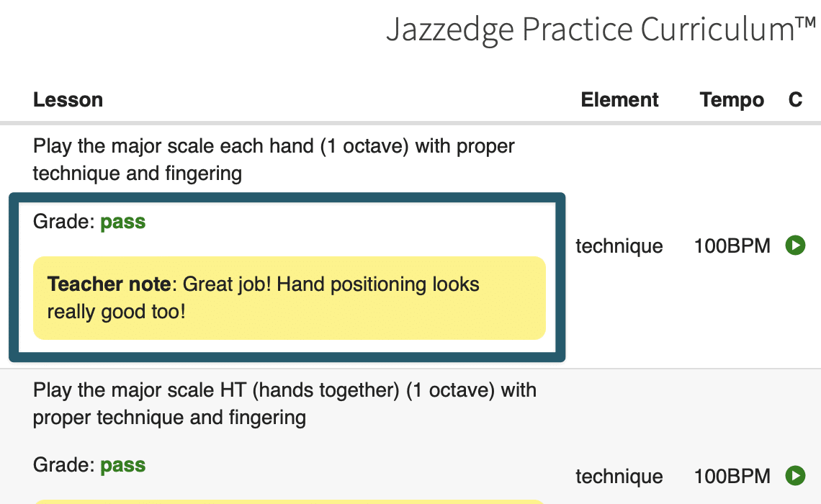Open the each-hand major scale lesson description
The image size is (821, 504).
pos(274,160)
